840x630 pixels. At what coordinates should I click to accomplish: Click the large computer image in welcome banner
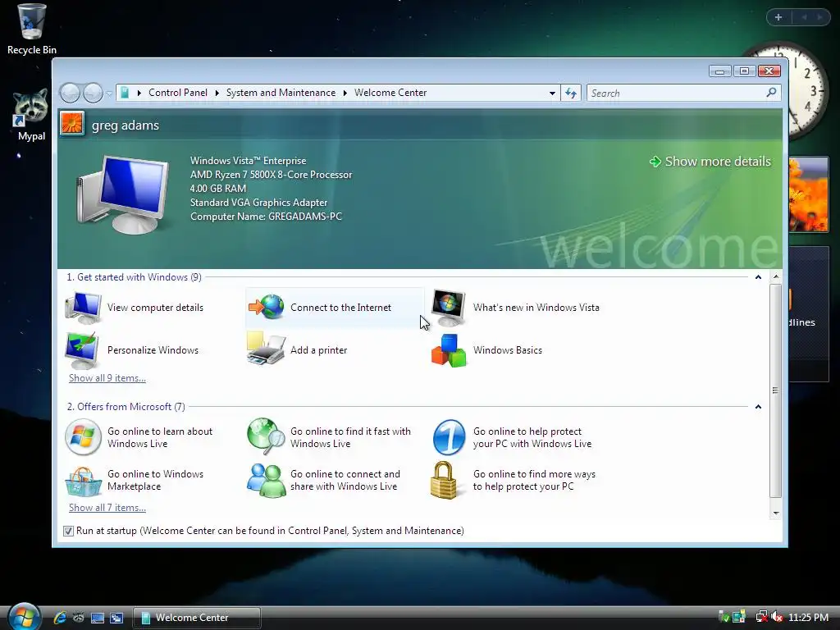tap(122, 194)
